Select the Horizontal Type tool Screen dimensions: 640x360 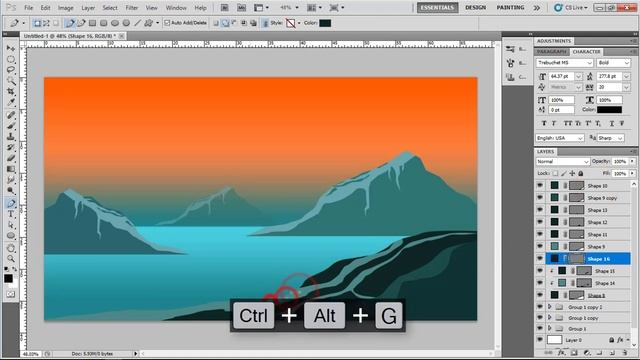coord(11,214)
